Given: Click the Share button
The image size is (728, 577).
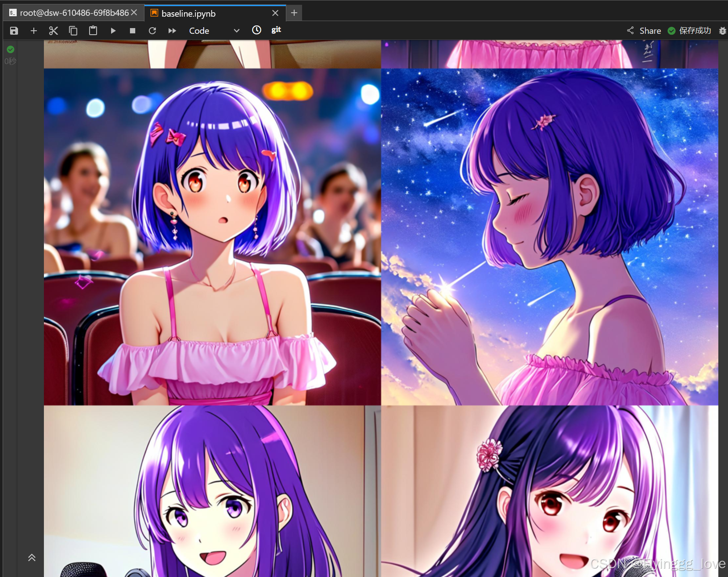Looking at the screenshot, I should tap(644, 31).
